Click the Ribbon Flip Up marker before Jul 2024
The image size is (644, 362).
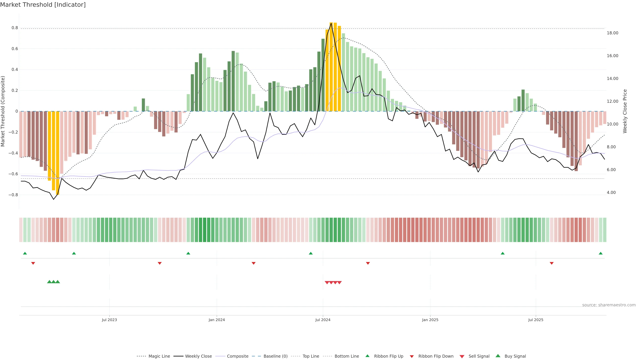coord(311,253)
